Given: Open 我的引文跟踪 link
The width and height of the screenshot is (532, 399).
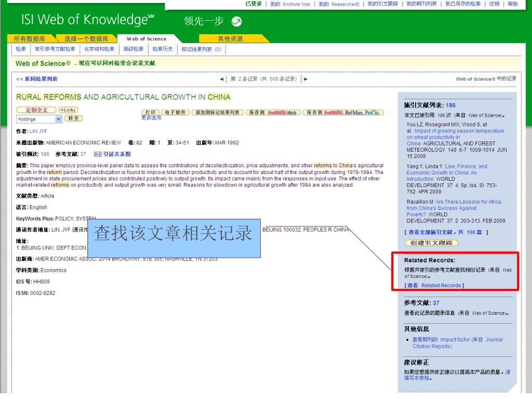Looking at the screenshot, I should click(x=383, y=4).
